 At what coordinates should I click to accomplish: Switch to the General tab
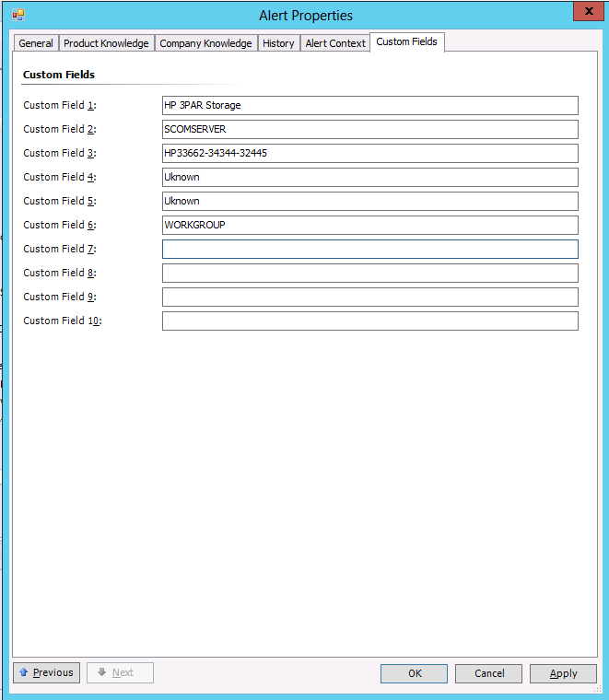[36, 43]
